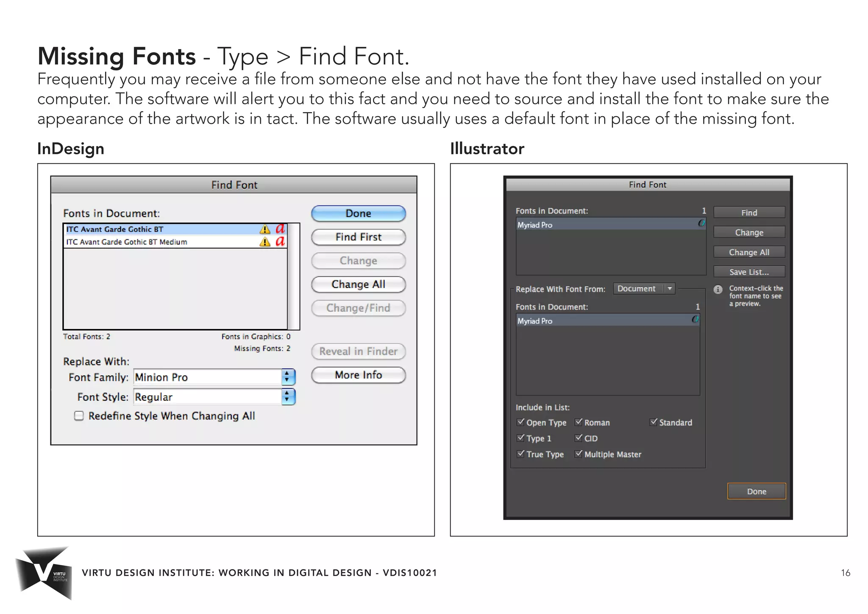The image size is (868, 614).
Task: Click Done button in Illustrator Find Font
Action: (x=757, y=491)
